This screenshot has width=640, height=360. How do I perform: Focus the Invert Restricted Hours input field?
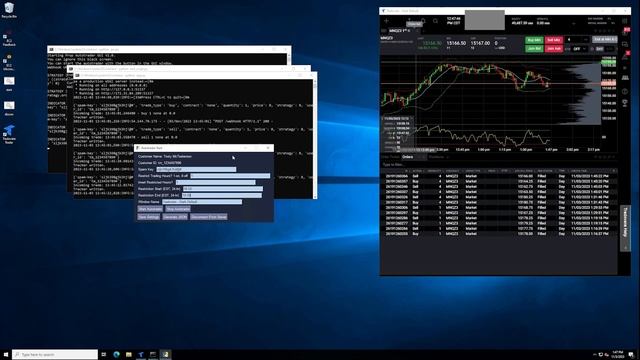pyautogui.click(x=216, y=182)
